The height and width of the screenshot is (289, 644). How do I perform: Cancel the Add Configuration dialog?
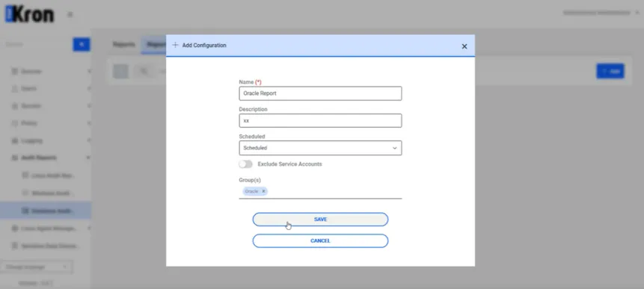pos(320,240)
